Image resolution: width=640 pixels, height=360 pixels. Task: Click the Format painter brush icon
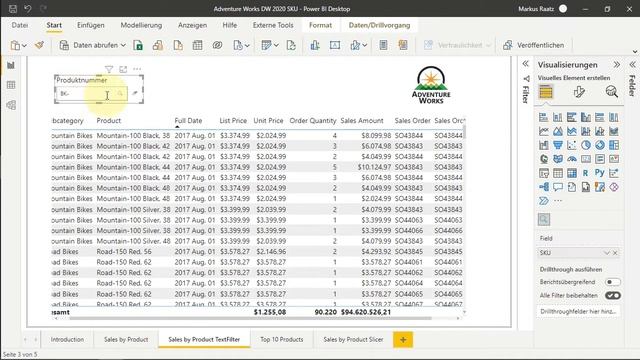pos(39,45)
